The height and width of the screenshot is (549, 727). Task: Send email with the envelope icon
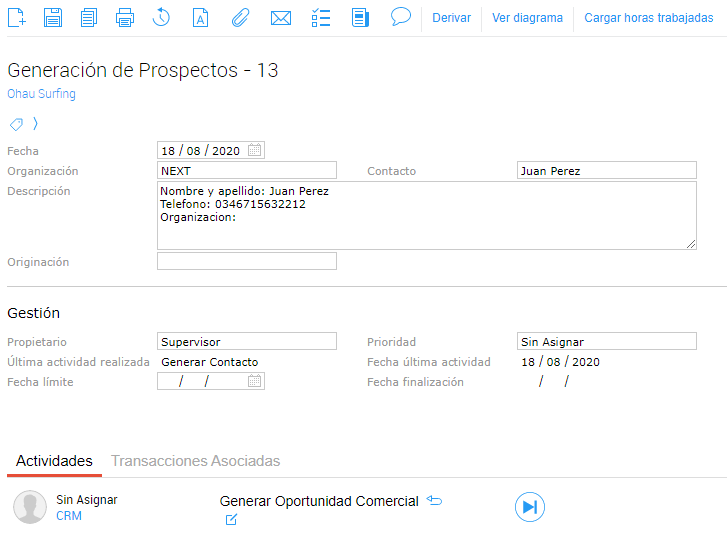point(281,17)
